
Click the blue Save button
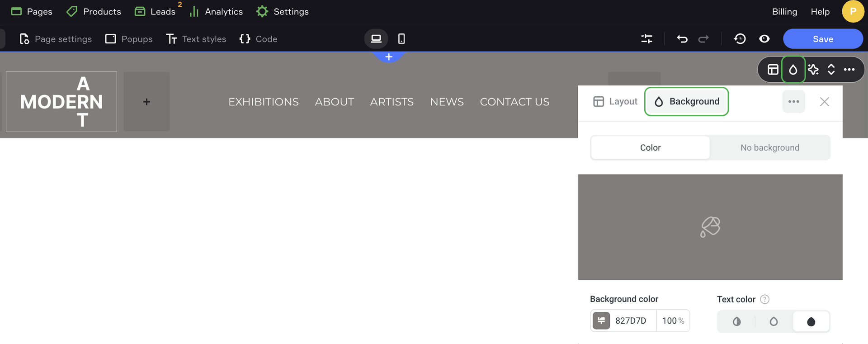(823, 39)
